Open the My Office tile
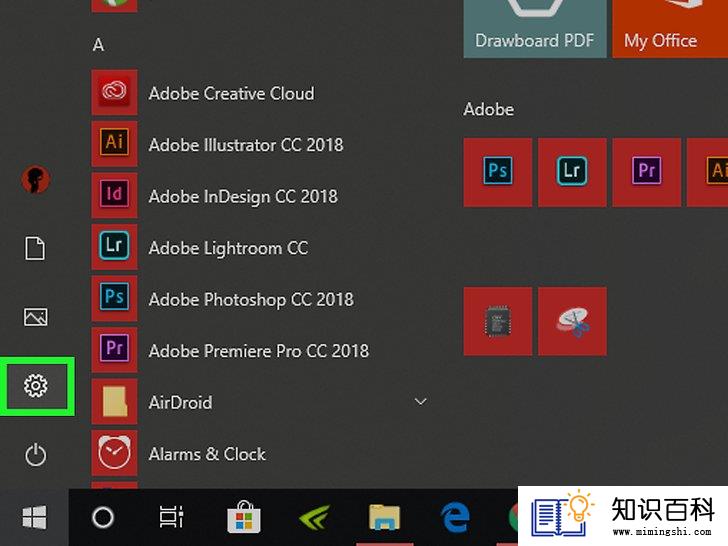 670,29
